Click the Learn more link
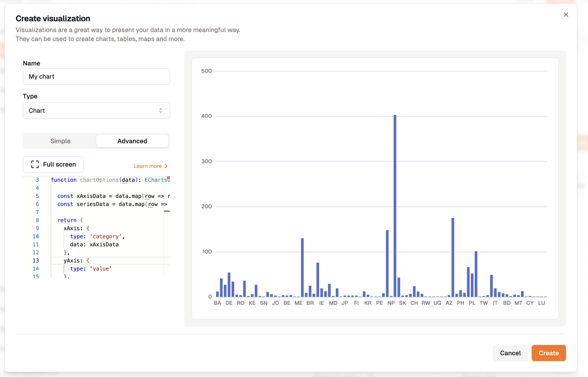This screenshot has width=588, height=377. pyautogui.click(x=148, y=166)
